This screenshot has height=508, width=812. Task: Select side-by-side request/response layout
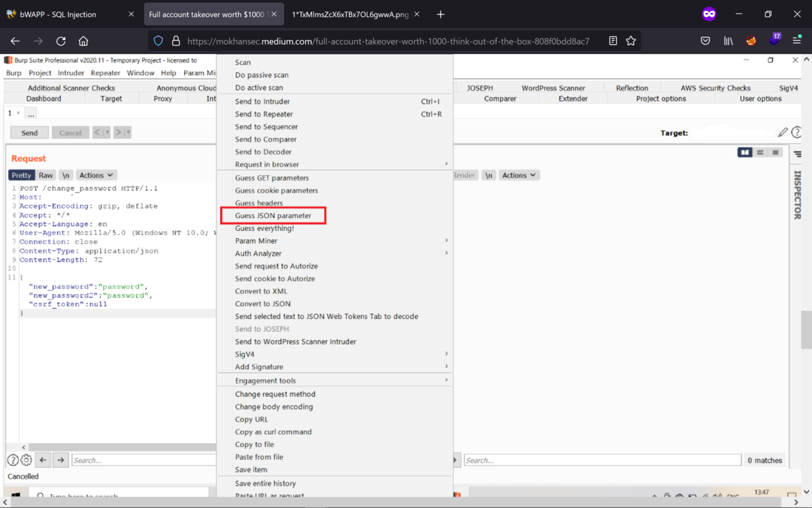[x=745, y=152]
